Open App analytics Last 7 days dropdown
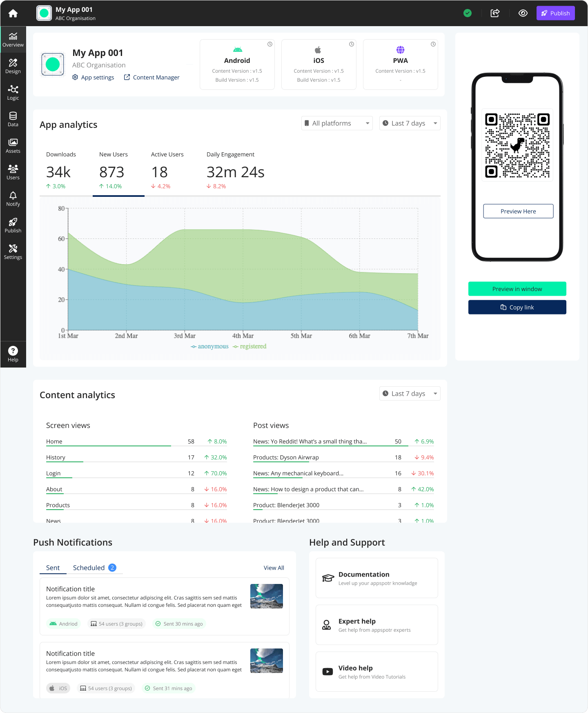This screenshot has width=588, height=713. [x=410, y=123]
